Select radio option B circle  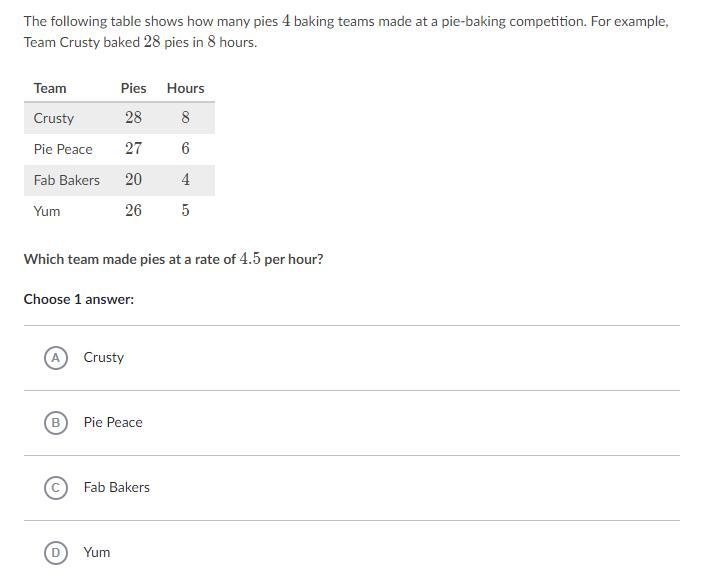pyautogui.click(x=56, y=423)
